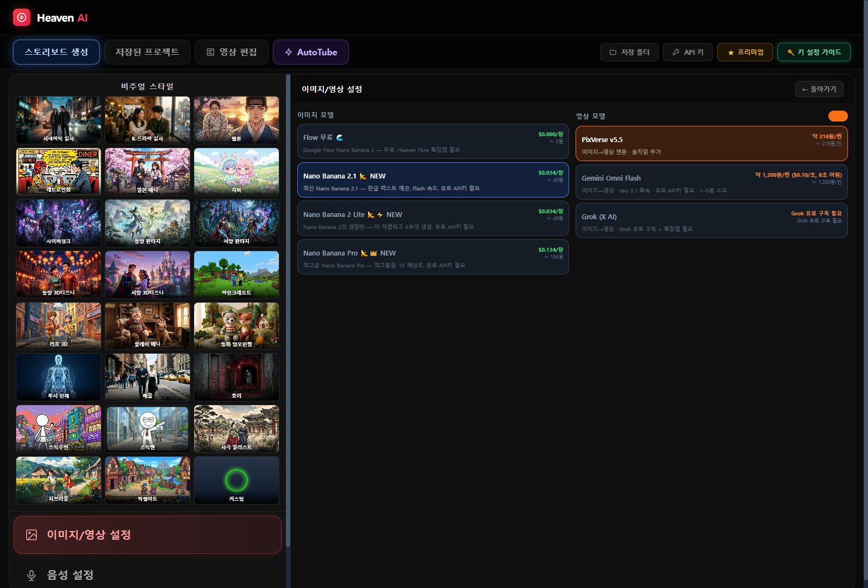Image resolution: width=868 pixels, height=588 pixels.
Task: Select the PixVerse v5.5 video model
Action: coord(712,144)
